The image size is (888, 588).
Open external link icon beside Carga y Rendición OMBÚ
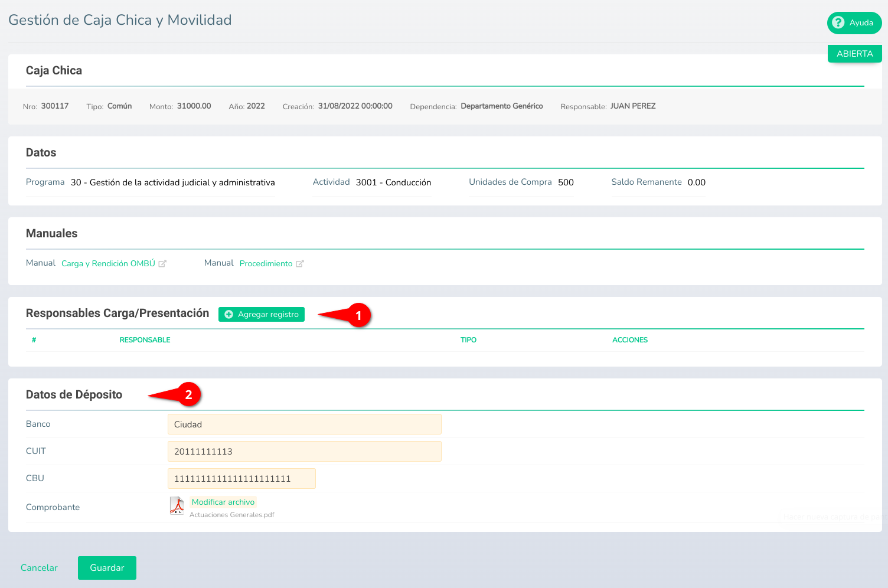pyautogui.click(x=162, y=264)
